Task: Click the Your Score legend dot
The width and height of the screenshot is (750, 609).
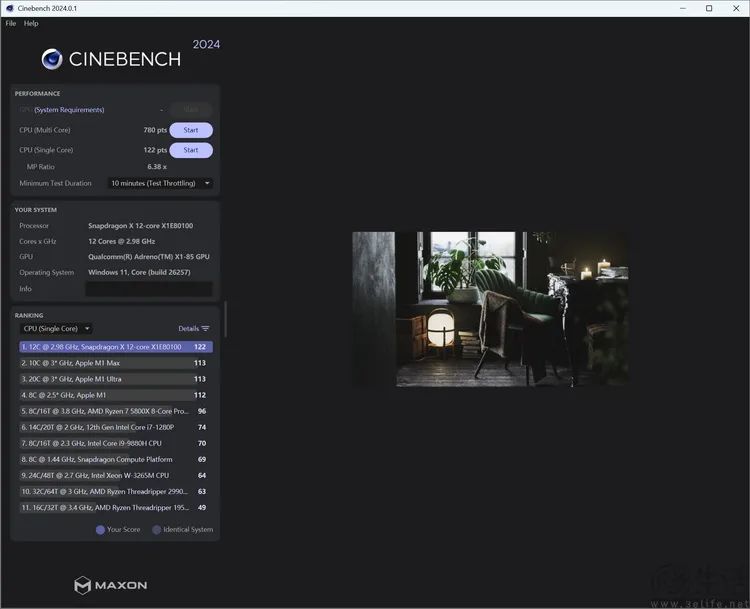Action: click(100, 530)
